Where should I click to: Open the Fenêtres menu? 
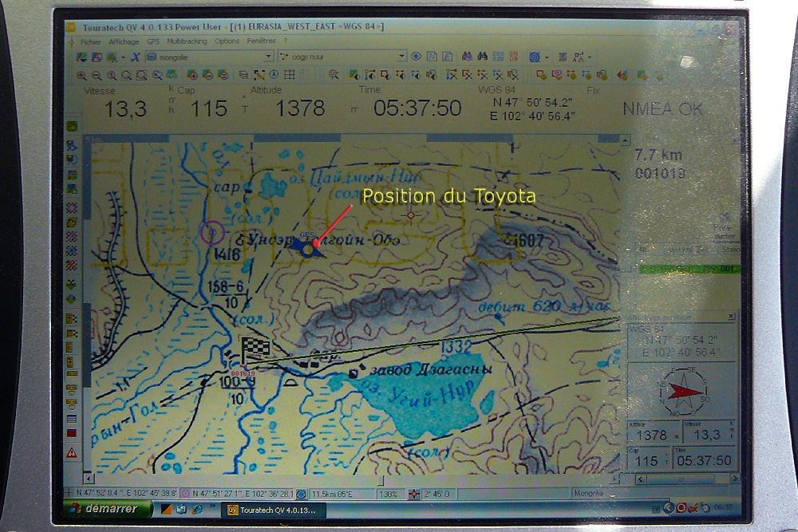tap(262, 41)
